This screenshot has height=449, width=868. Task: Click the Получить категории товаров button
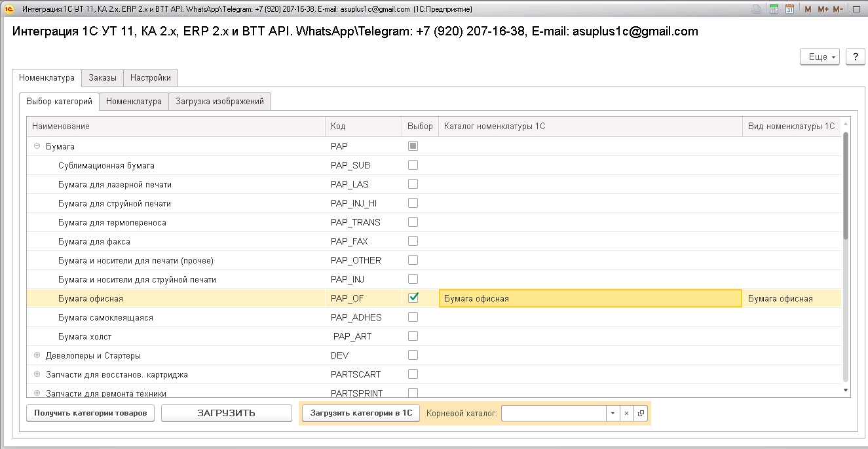pyautogui.click(x=90, y=413)
